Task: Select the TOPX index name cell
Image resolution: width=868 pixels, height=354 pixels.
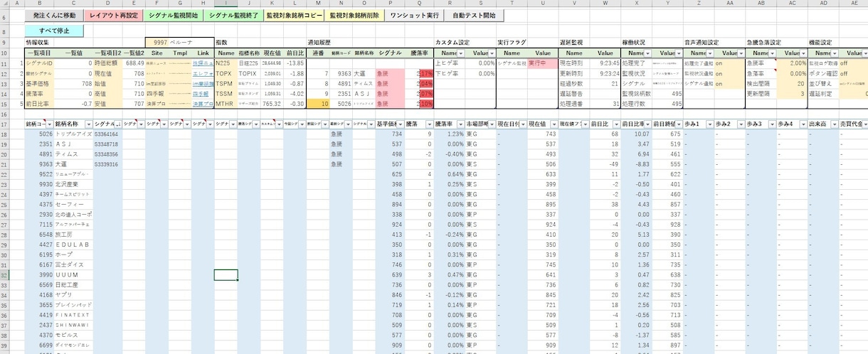Action: pos(226,73)
